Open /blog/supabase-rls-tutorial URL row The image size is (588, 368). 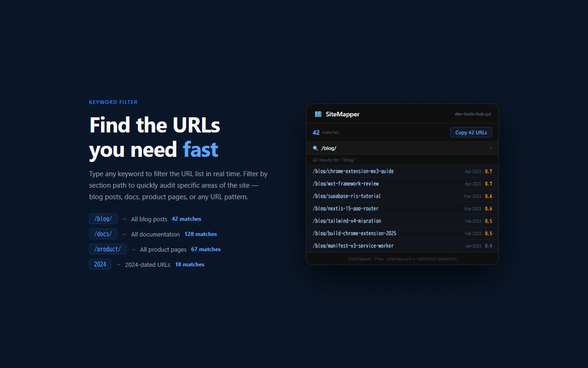(x=402, y=196)
